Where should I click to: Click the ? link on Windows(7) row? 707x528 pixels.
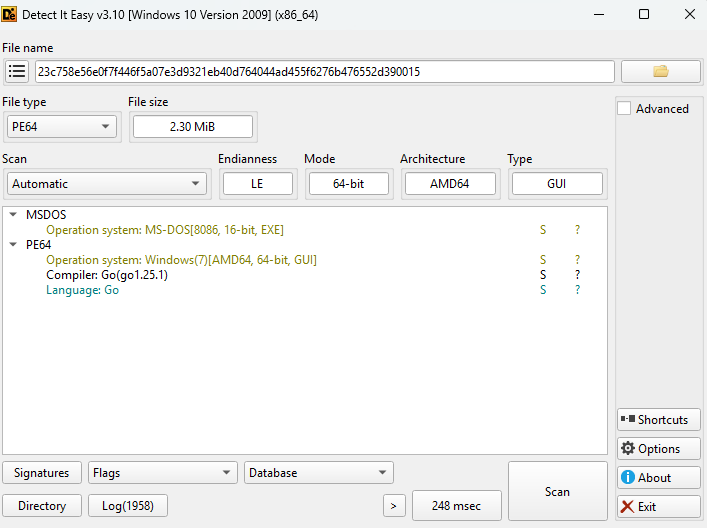(578, 260)
